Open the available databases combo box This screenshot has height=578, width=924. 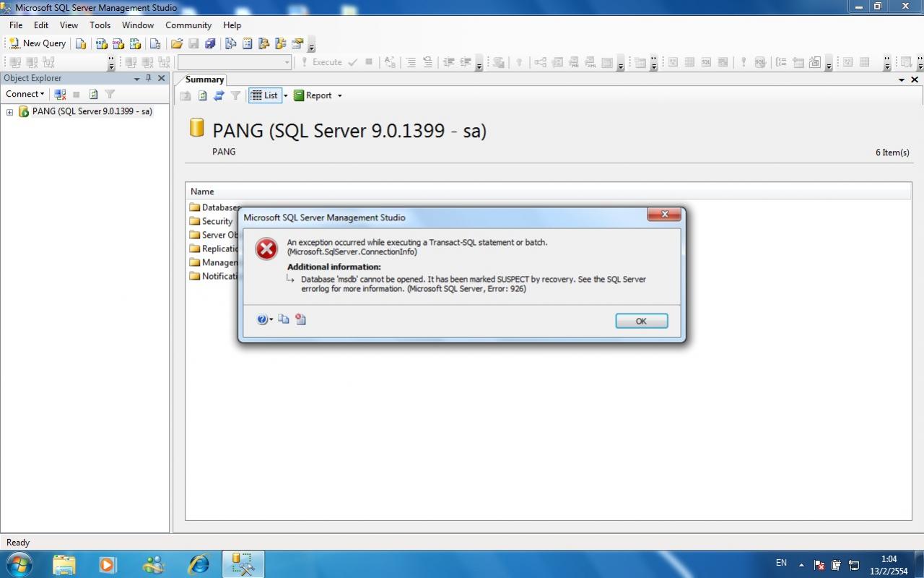pyautogui.click(x=235, y=62)
